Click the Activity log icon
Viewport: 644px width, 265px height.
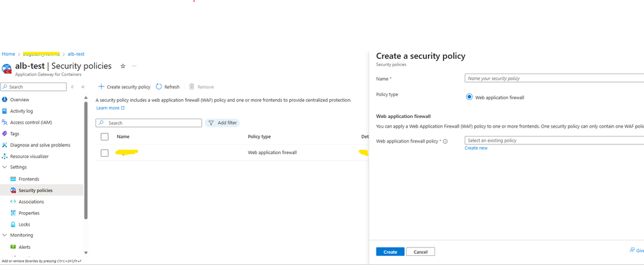point(5,112)
